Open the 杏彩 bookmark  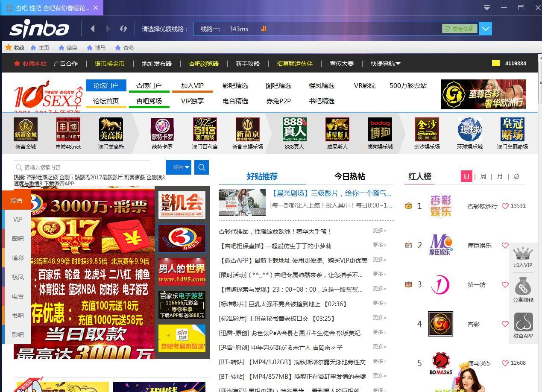click(x=124, y=48)
